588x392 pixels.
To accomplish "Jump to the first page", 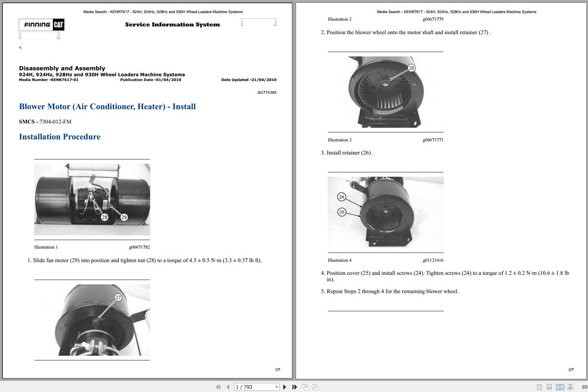I will click(x=218, y=386).
